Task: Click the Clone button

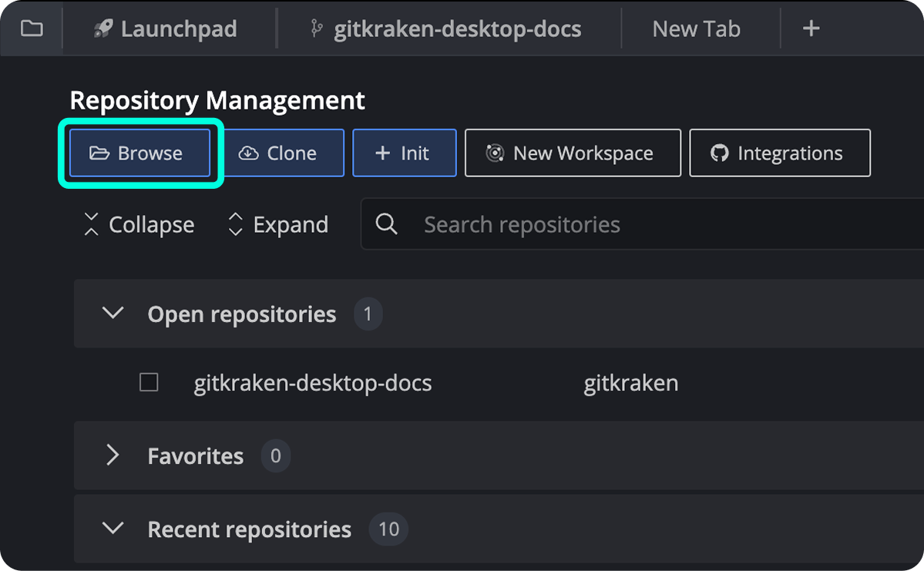Action: tap(283, 153)
